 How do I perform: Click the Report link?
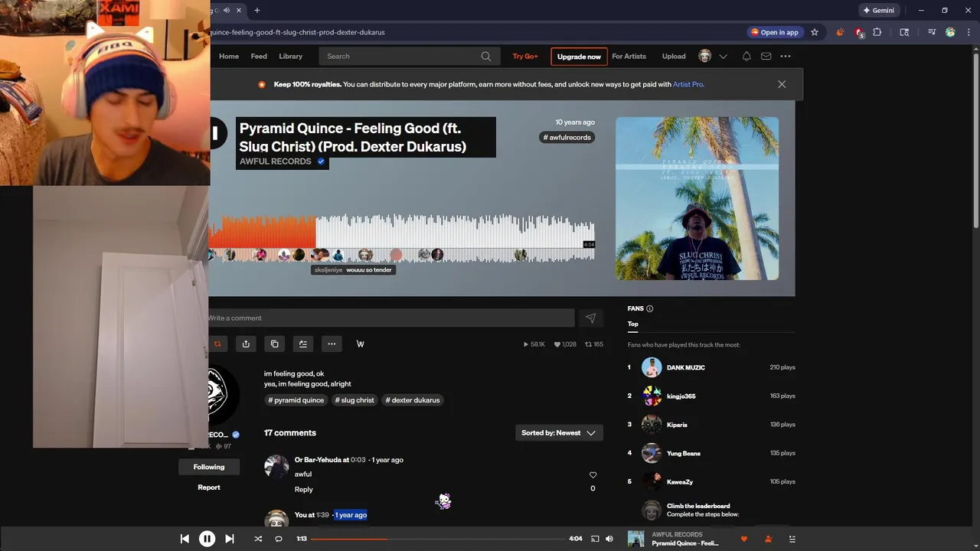208,487
